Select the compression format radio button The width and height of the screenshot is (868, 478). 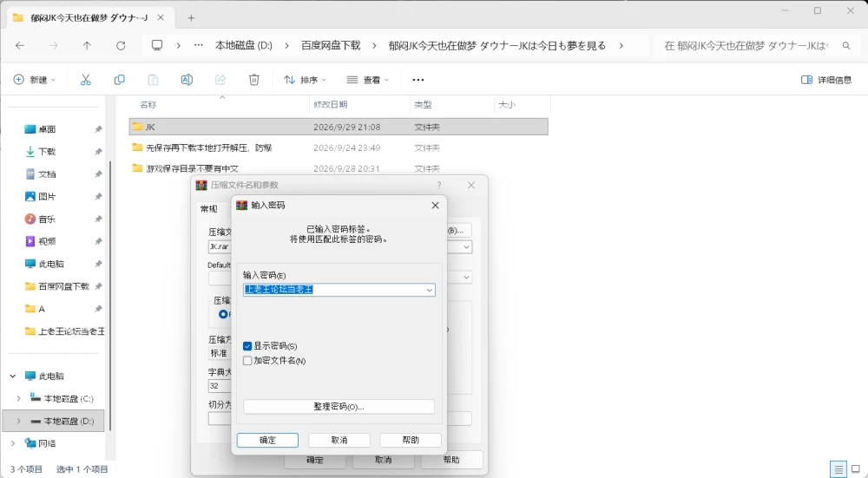pyautogui.click(x=223, y=314)
